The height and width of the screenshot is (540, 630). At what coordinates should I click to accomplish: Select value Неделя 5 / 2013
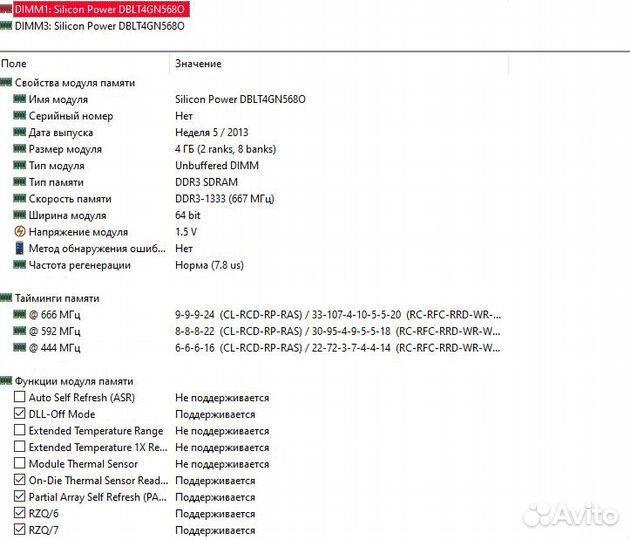[212, 133]
